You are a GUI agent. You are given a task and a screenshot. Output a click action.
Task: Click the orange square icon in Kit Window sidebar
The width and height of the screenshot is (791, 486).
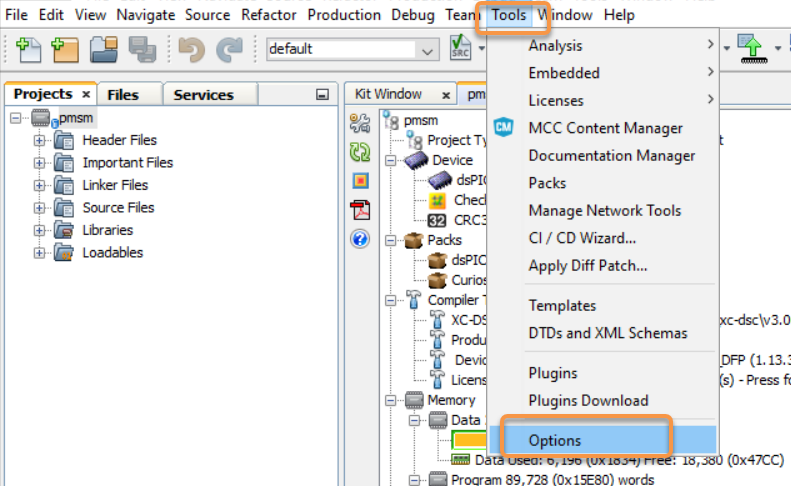point(360,180)
